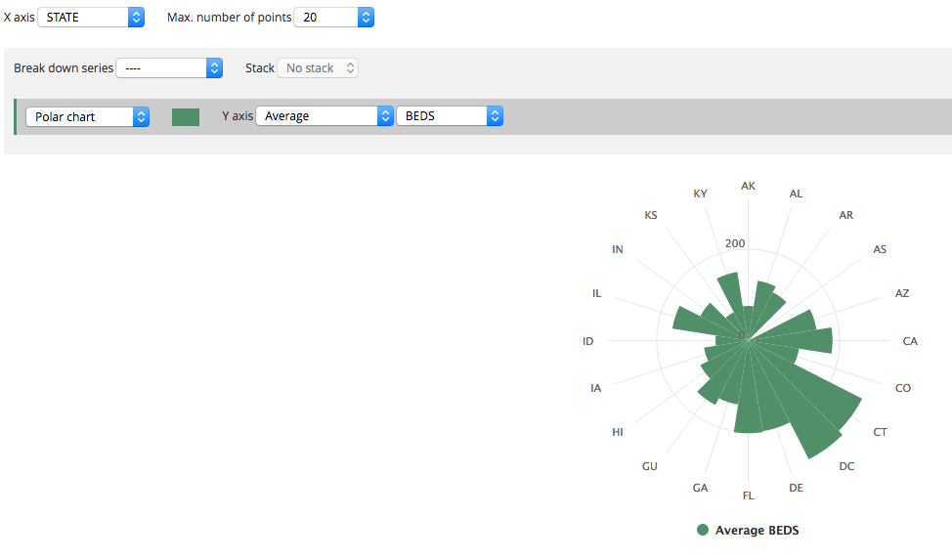Image resolution: width=952 pixels, height=560 pixels.
Task: Open the BEDS column dropdown
Action: (449, 116)
